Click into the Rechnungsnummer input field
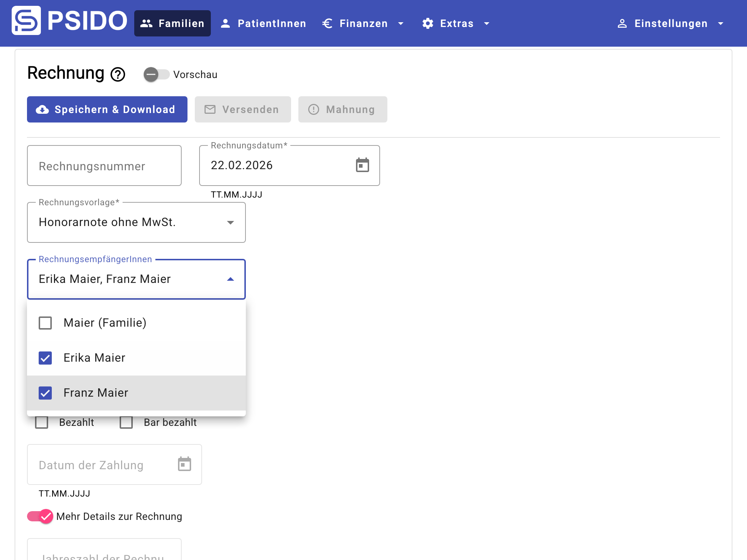747x560 pixels. pos(104,166)
